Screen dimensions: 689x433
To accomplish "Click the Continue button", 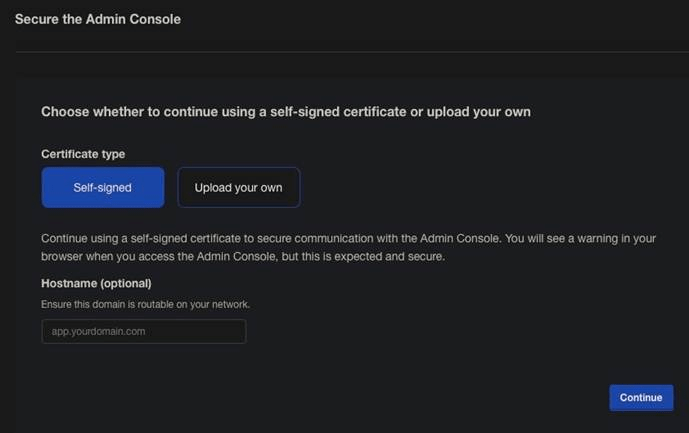I will (641, 397).
